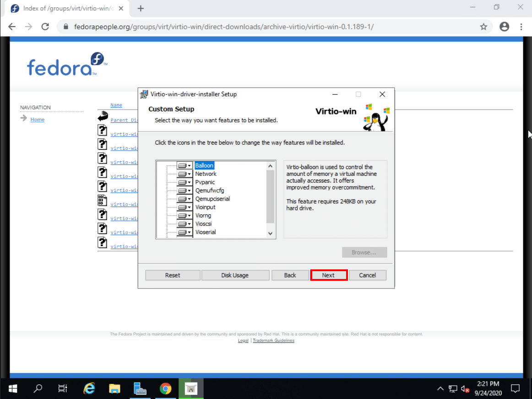532x399 pixels.
Task: Open Task View on the taskbar
Action: point(63,388)
